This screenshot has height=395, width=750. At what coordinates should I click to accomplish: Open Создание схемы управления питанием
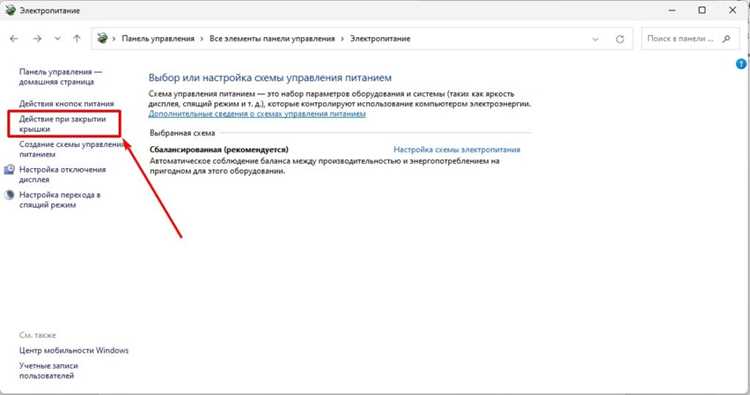point(71,149)
